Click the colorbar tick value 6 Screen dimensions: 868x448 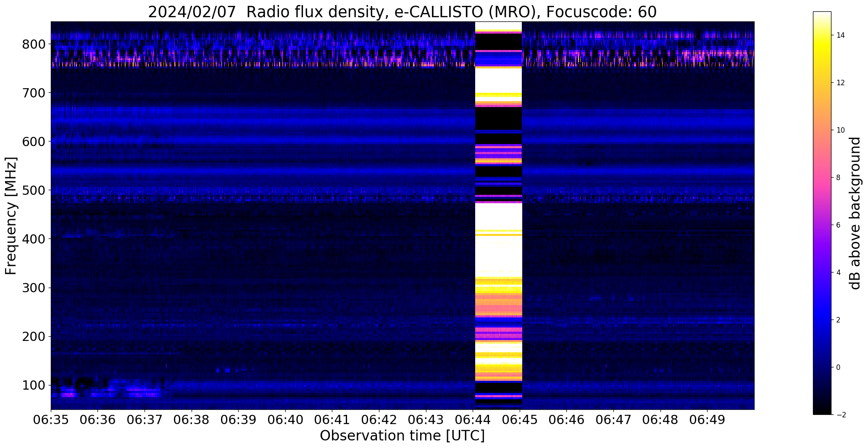tap(839, 225)
